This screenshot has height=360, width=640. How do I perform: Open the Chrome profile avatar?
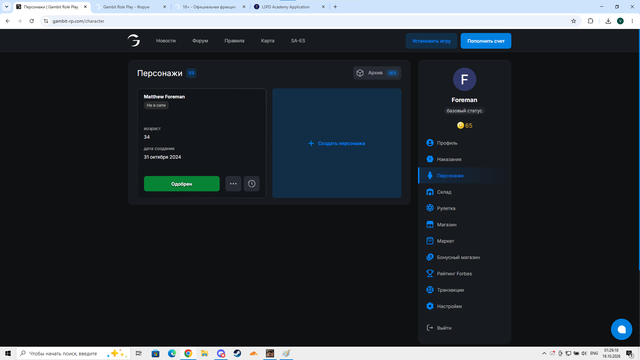[620, 21]
